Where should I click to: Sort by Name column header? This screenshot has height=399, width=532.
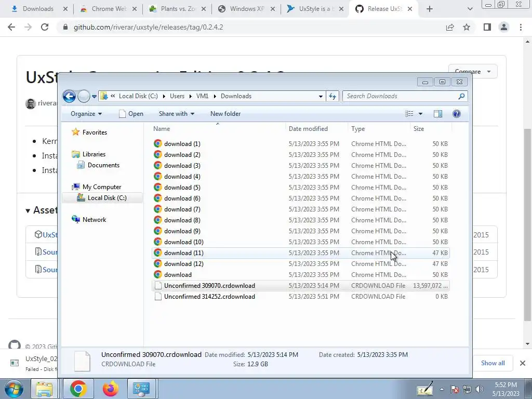coord(162,129)
